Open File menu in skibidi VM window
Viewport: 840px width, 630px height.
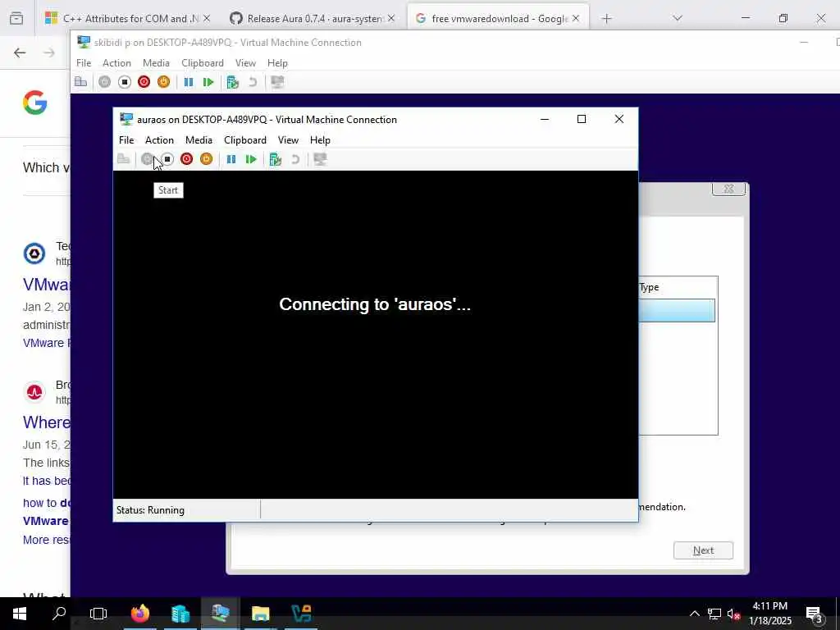coord(84,62)
